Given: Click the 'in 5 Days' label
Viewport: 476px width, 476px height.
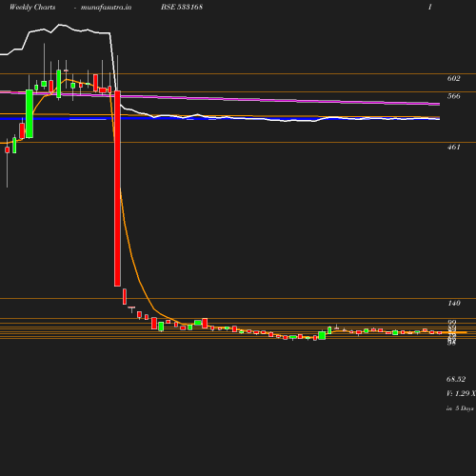Looking at the screenshot, I should tap(460, 408).
